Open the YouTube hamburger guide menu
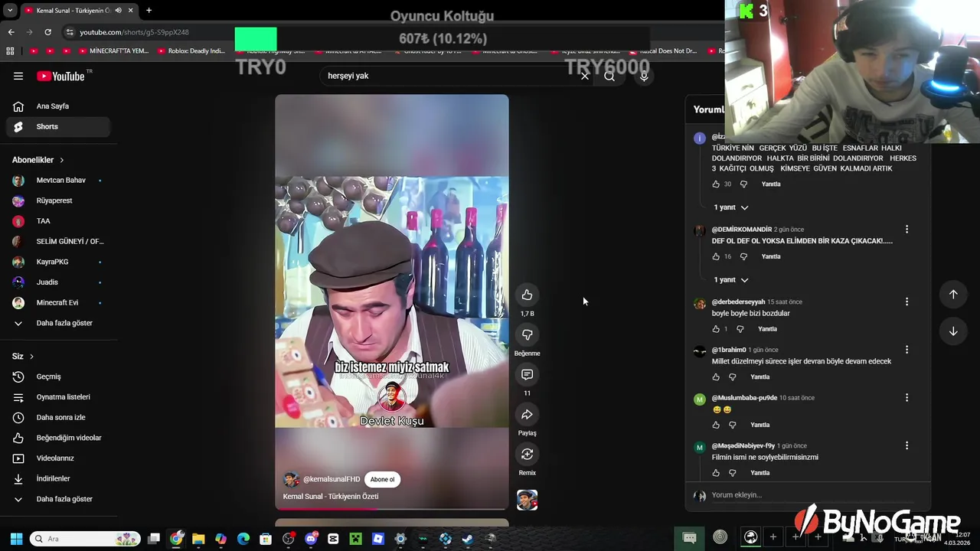This screenshot has width=980, height=551. coord(18,76)
